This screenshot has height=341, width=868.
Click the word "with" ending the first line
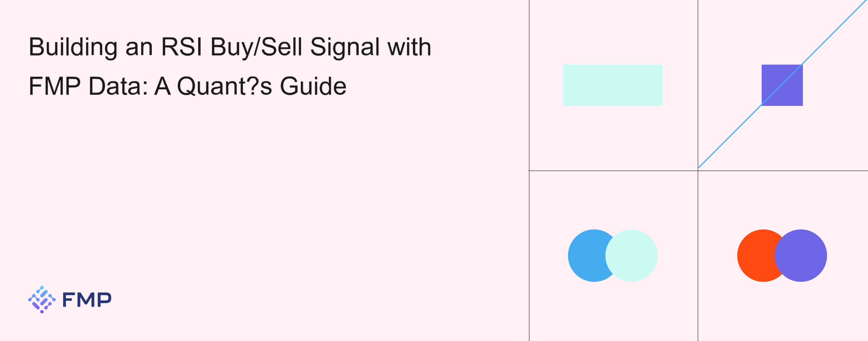click(409, 46)
